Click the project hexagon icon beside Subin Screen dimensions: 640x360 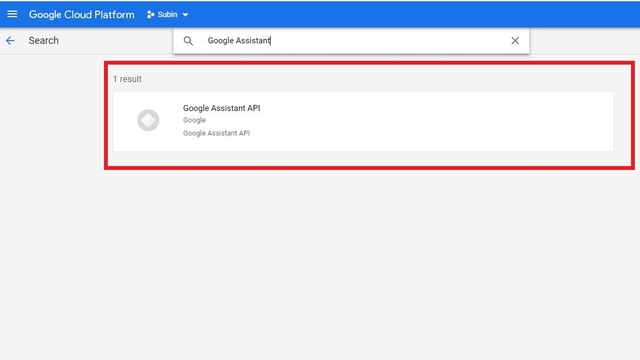pos(151,15)
